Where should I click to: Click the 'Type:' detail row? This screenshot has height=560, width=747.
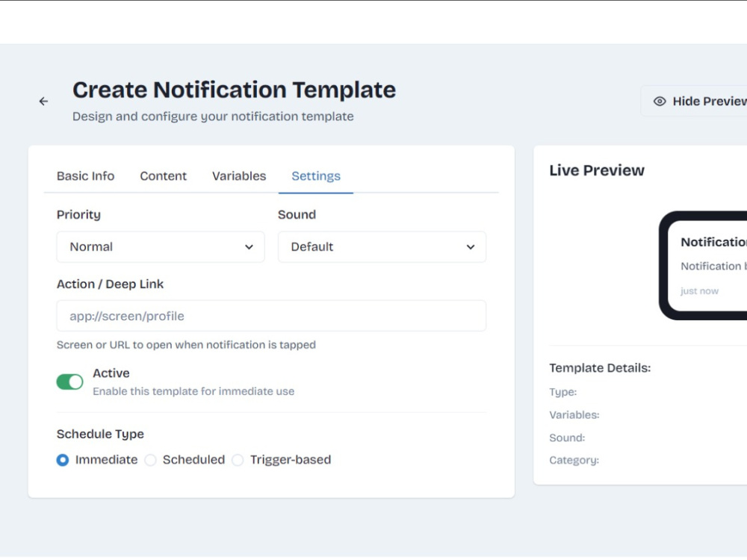(x=562, y=393)
